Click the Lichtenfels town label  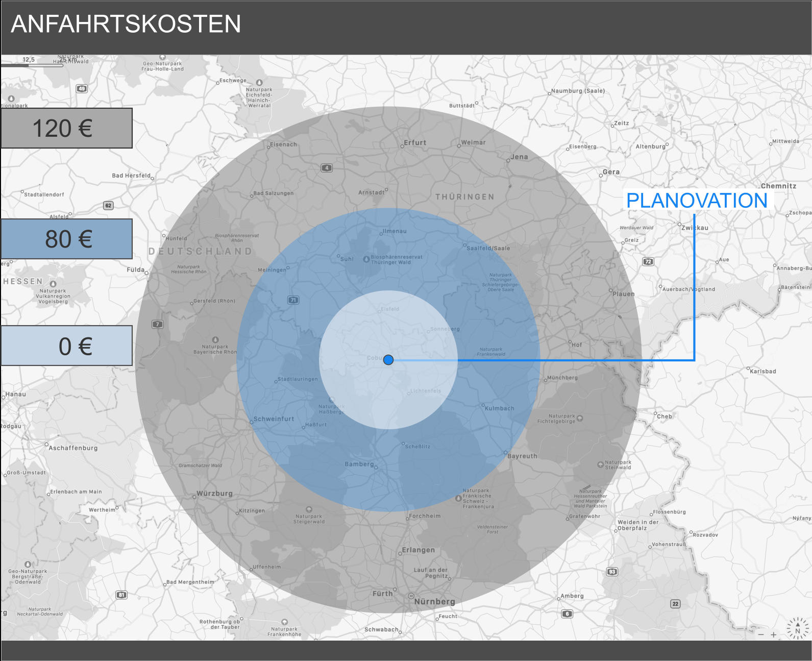[426, 391]
